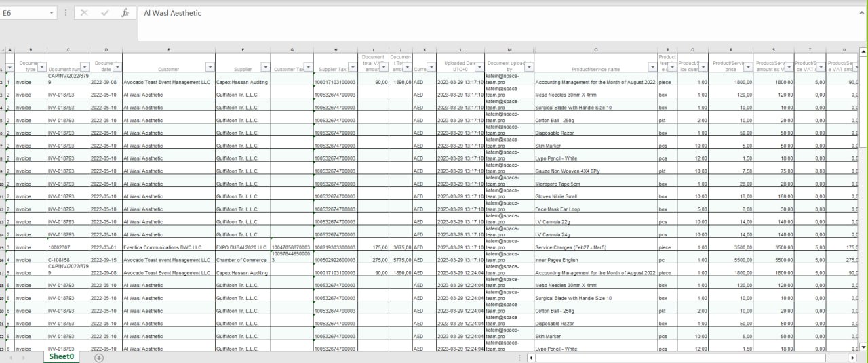The width and height of the screenshot is (868, 363).
Task: Open column A filter dropdown
Action: [10, 67]
